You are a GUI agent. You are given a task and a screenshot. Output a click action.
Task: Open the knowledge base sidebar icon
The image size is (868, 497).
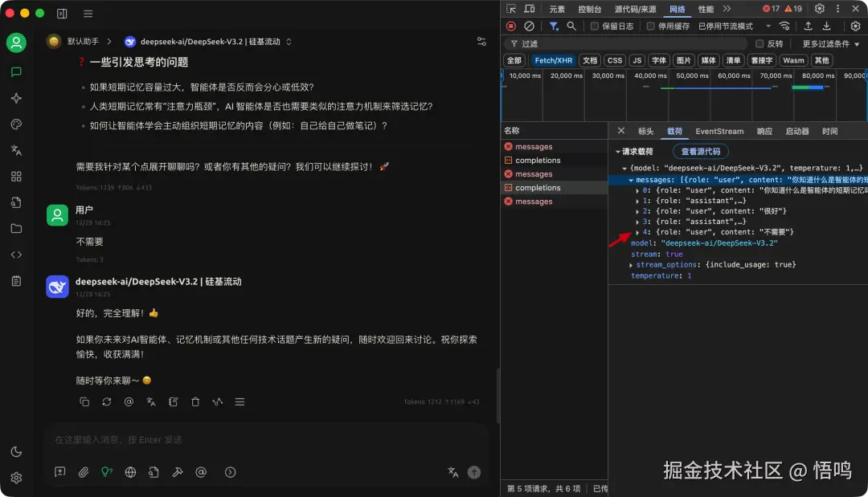tap(16, 202)
